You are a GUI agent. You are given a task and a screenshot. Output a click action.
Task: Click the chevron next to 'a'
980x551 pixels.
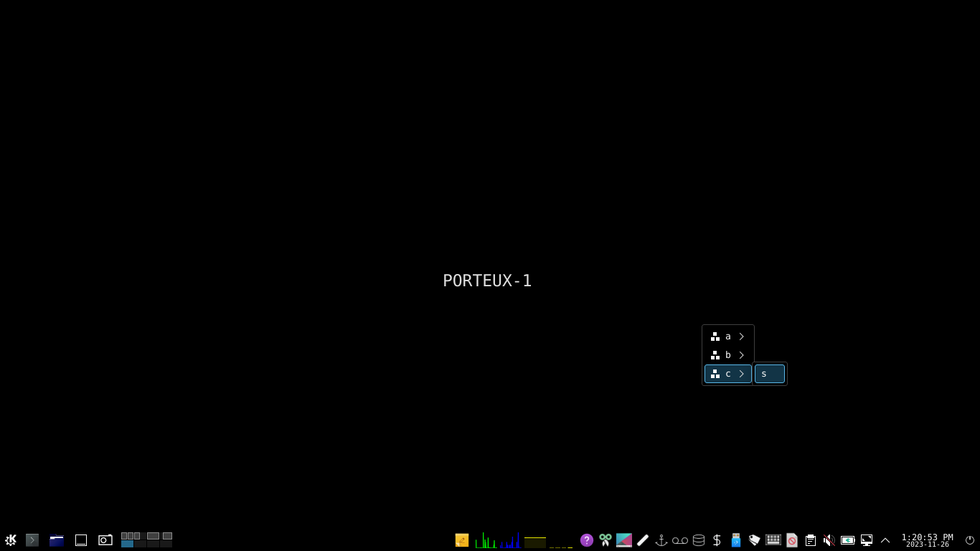point(742,336)
